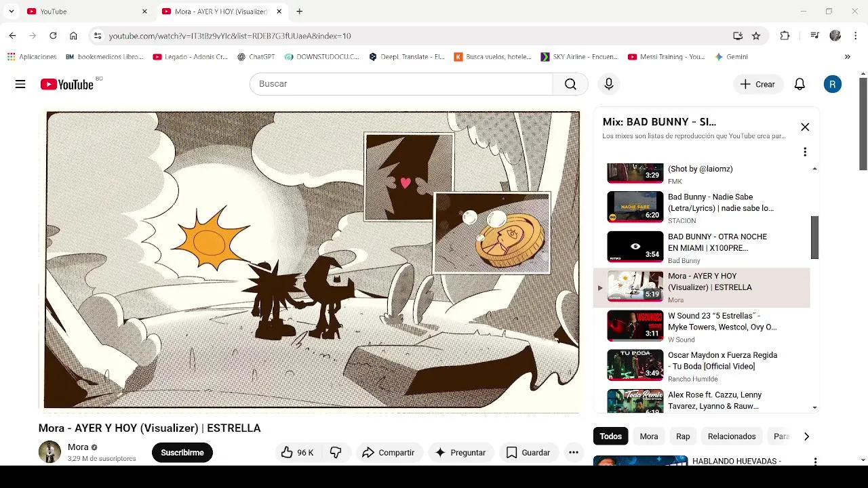Click the install app icon in address bar
This screenshot has height=488, width=868.
[738, 36]
